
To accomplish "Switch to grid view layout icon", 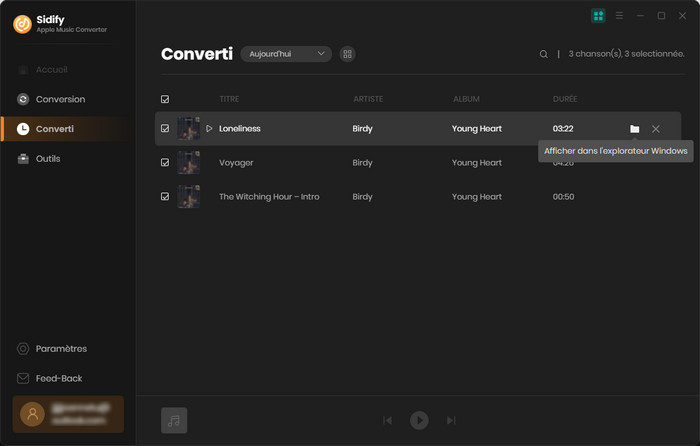I will 348,54.
